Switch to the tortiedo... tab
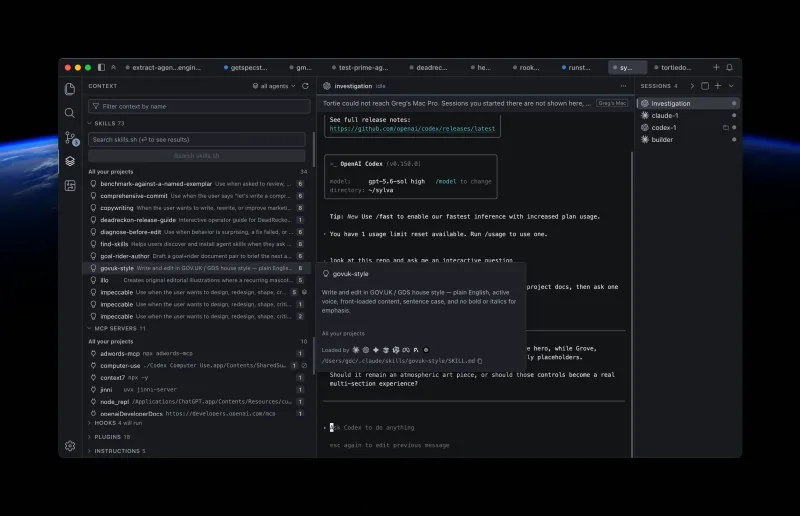 click(673, 67)
